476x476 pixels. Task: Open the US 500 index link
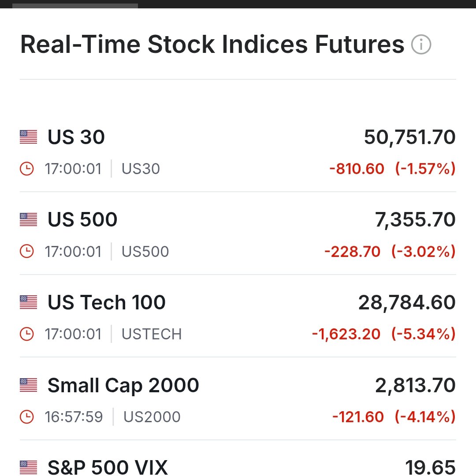click(82, 219)
